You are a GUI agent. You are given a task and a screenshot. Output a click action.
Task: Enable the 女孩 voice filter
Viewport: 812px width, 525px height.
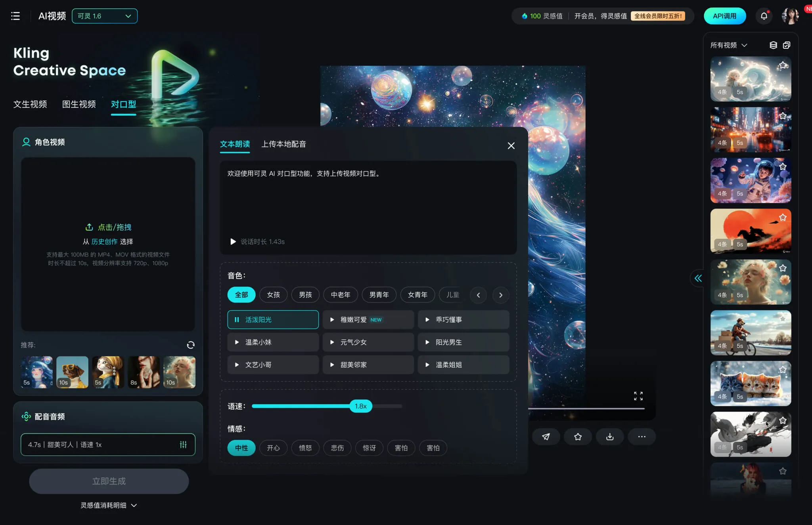[x=273, y=295]
